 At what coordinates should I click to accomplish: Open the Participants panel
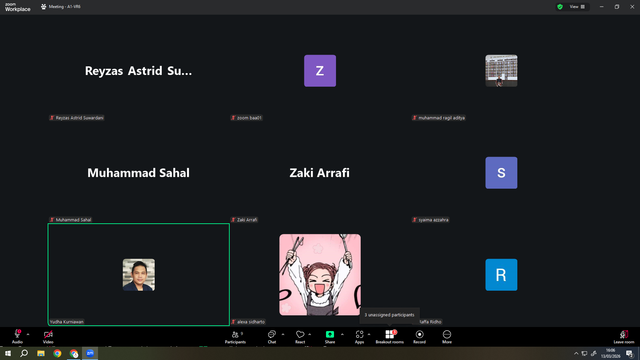pos(236,337)
